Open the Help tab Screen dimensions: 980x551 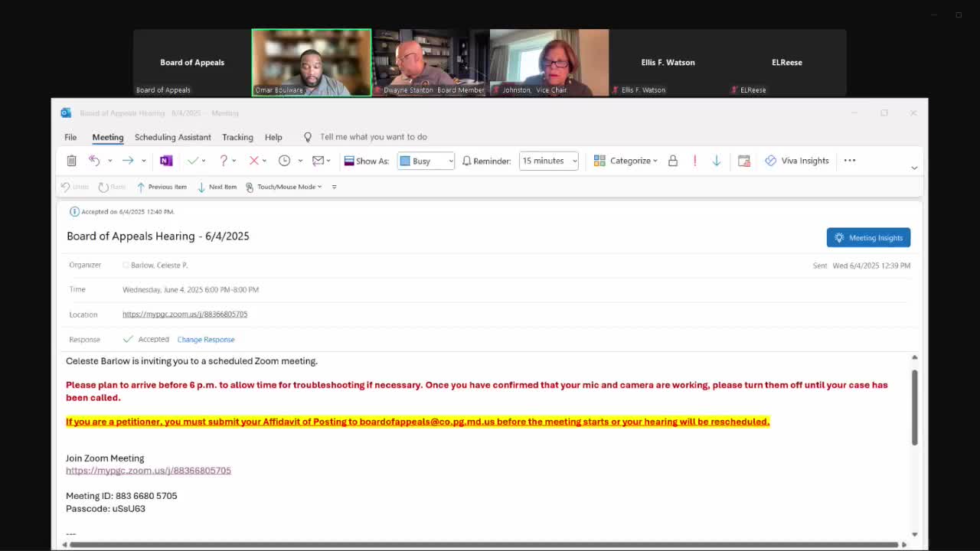[273, 137]
